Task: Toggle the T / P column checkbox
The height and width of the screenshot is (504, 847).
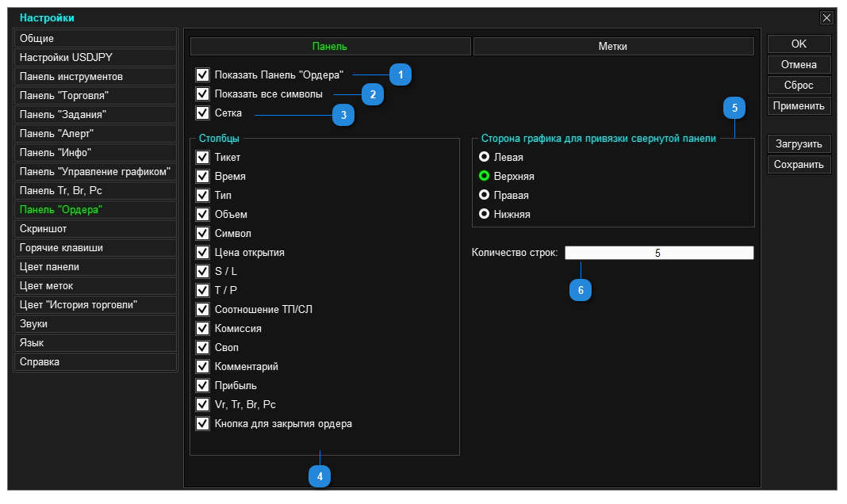Action: 202,290
